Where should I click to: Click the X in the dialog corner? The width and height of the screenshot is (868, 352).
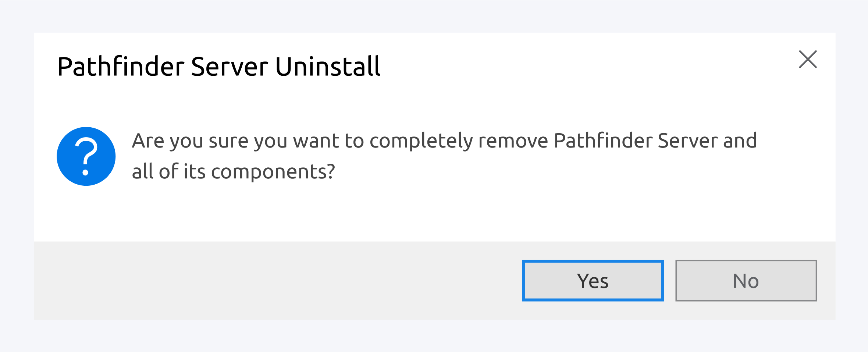808,59
